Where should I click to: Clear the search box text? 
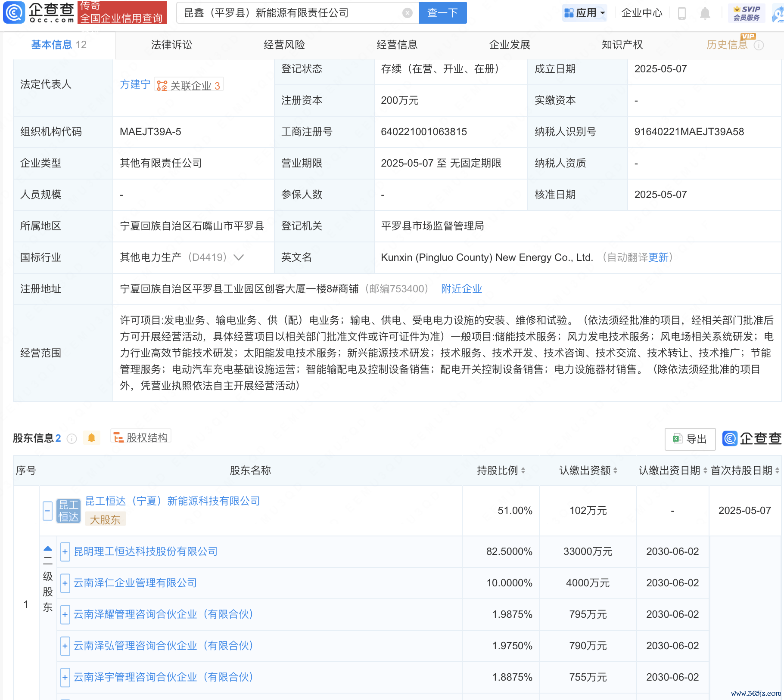407,13
